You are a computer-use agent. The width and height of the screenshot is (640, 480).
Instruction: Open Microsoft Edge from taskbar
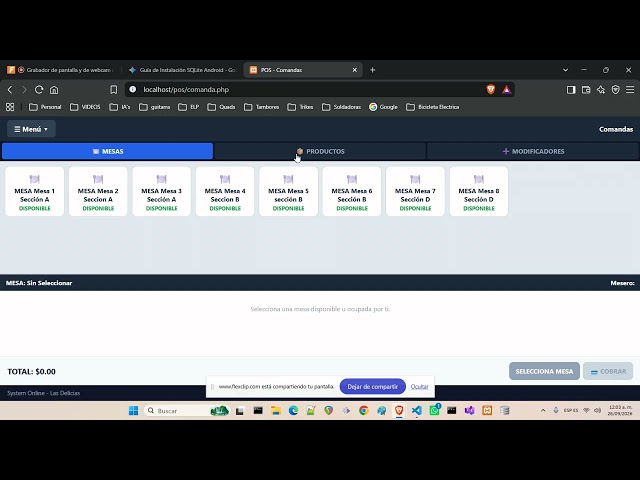[x=293, y=411]
